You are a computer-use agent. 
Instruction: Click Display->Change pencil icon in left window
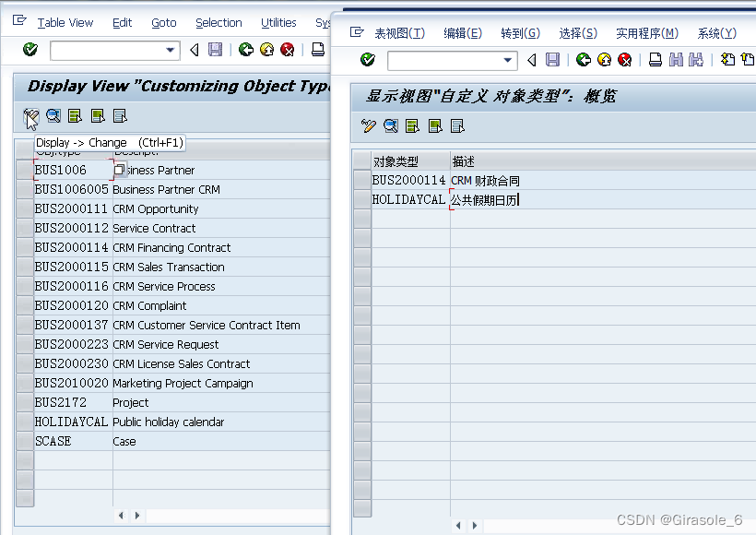[30, 116]
